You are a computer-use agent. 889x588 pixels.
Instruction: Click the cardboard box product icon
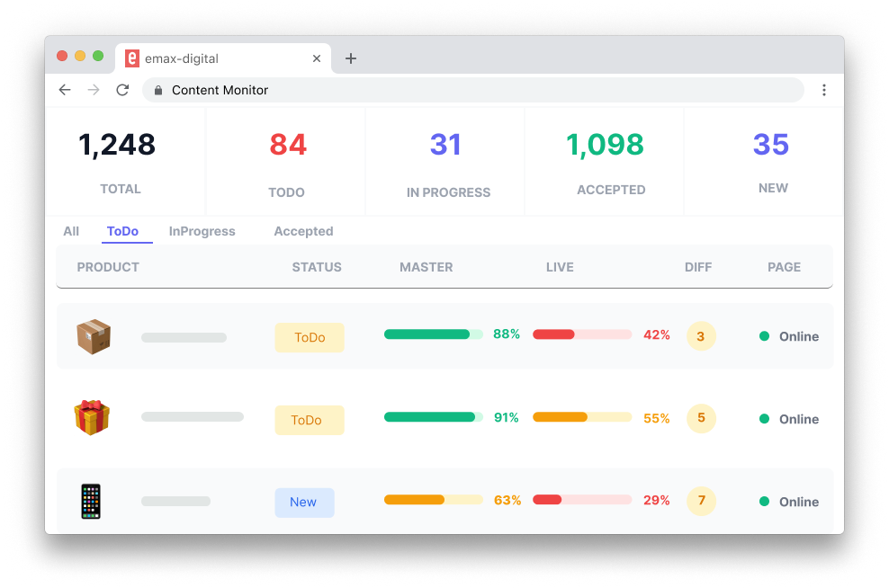pyautogui.click(x=93, y=337)
